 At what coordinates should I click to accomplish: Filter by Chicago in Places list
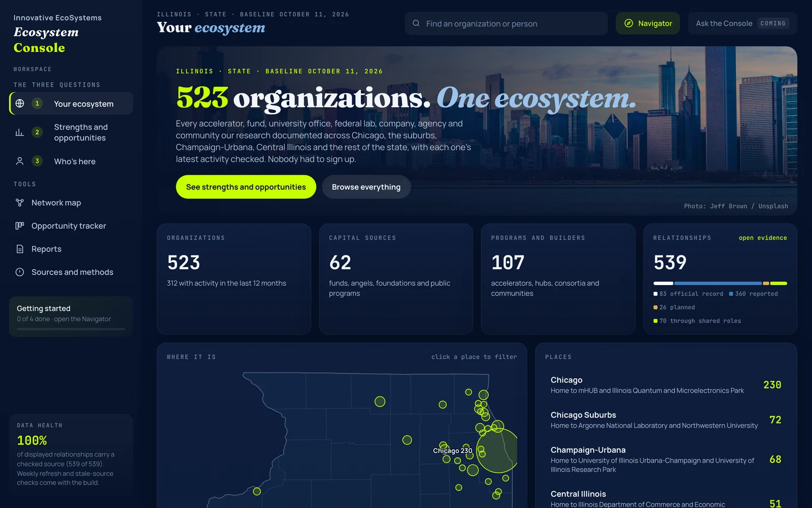(666, 385)
